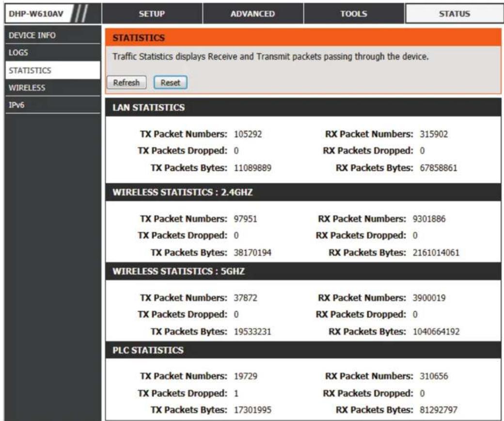This screenshot has width=504, height=421.
Task: Click PLC RX bytes value 81292797
Action: click(x=439, y=410)
